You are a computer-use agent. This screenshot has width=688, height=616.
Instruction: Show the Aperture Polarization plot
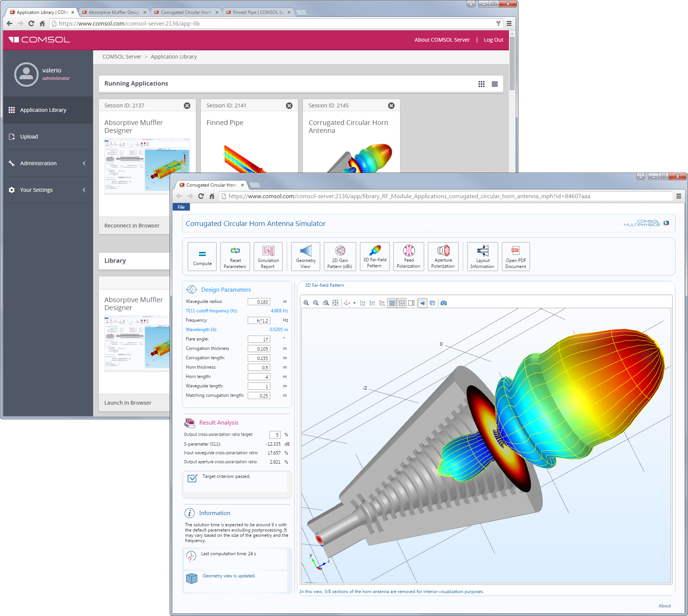tap(443, 256)
